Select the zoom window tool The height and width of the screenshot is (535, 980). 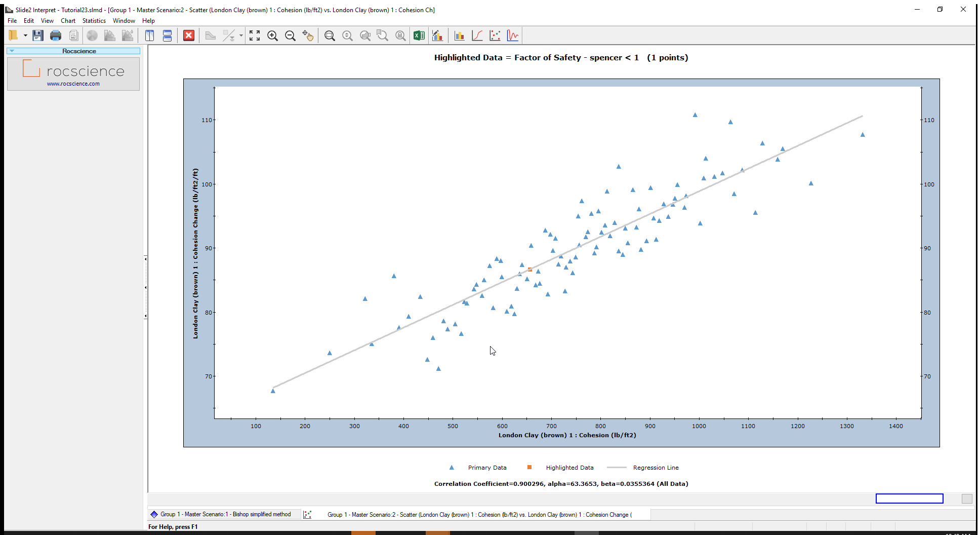pos(330,35)
